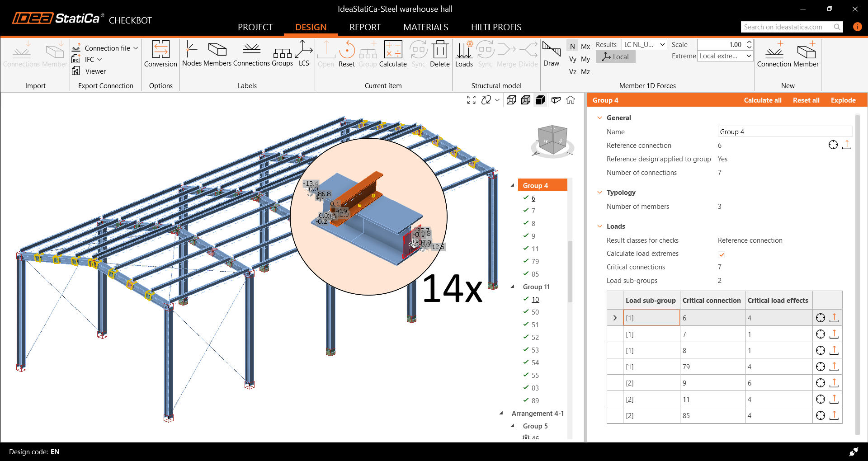Open the Viewer export option
The height and width of the screenshot is (461, 868).
pos(95,71)
